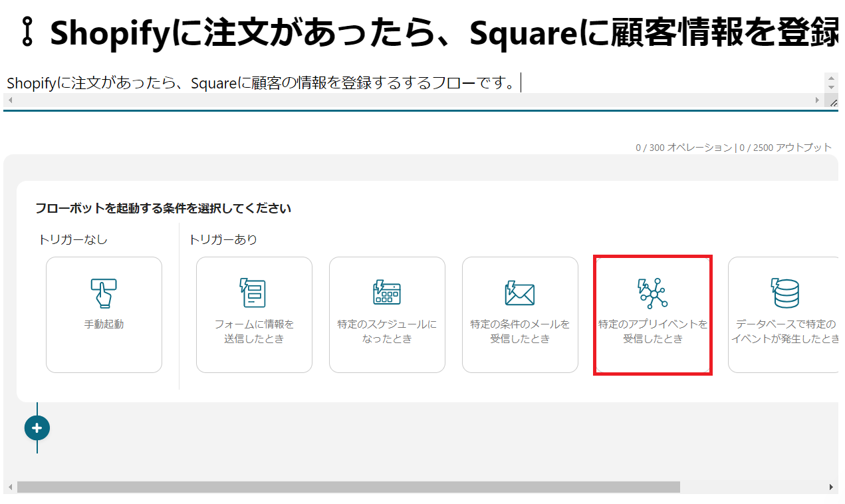Click the 特定のアプリイベントを受信したとき label
845x504 pixels.
point(653,332)
